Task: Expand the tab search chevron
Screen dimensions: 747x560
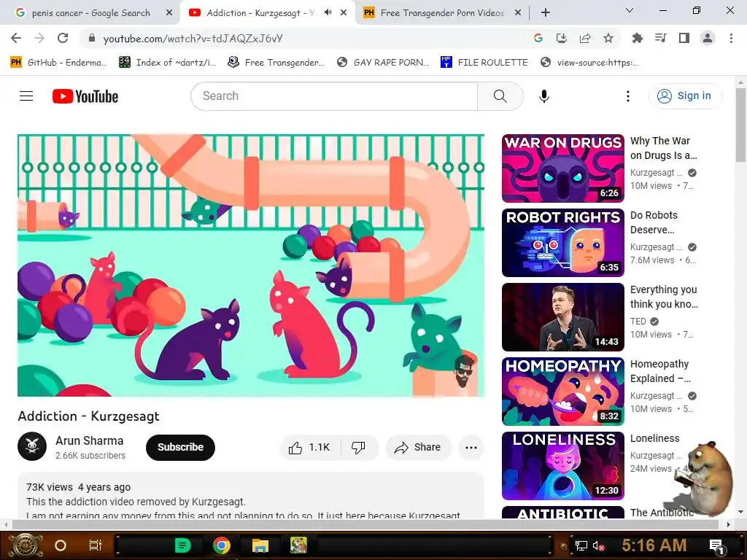Action: click(629, 10)
